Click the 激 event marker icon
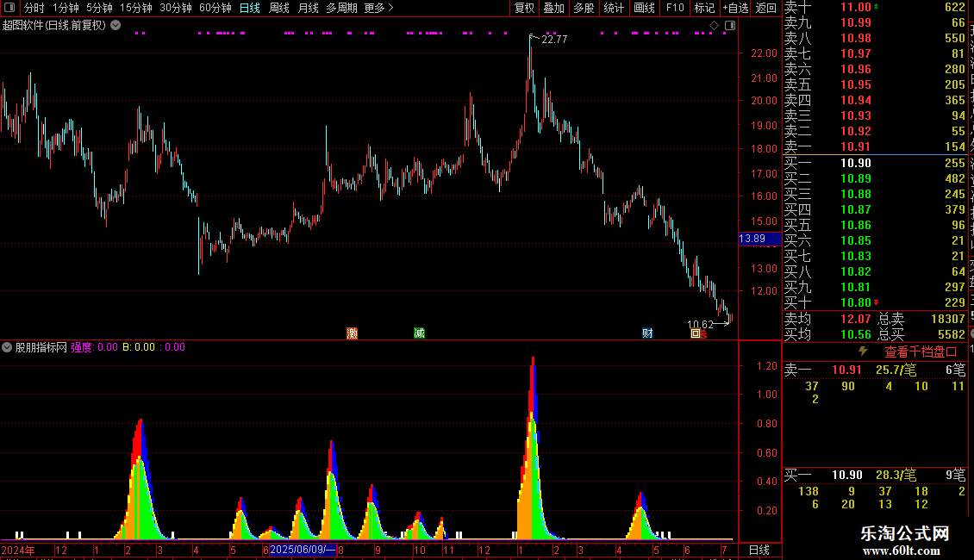974x560 pixels. point(353,333)
